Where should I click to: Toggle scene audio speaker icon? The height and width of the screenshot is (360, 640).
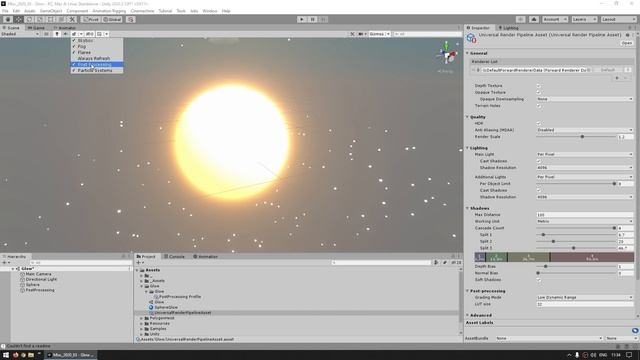[x=65, y=34]
